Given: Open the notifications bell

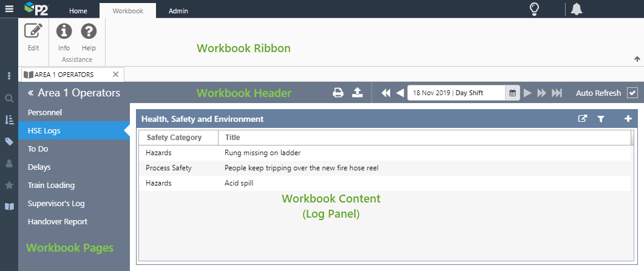Looking at the screenshot, I should pos(577,8).
